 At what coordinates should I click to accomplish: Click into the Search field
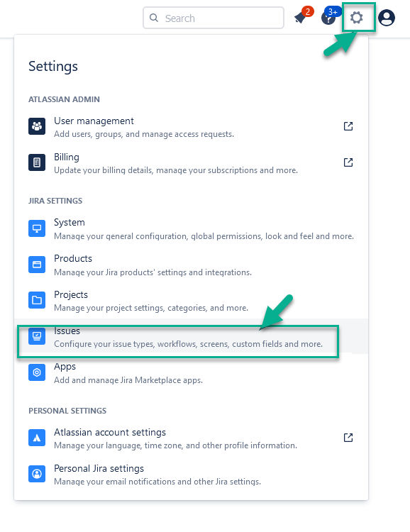(214, 18)
